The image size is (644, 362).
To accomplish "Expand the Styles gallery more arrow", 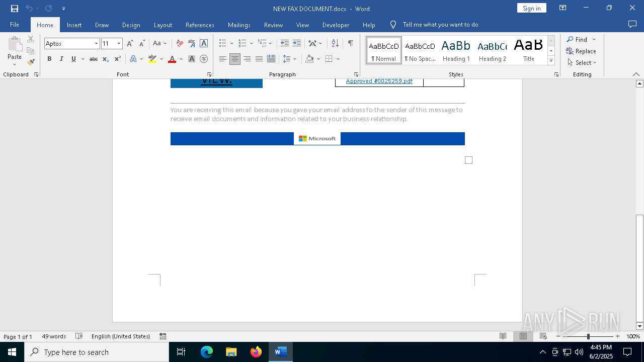I will click(x=551, y=61).
